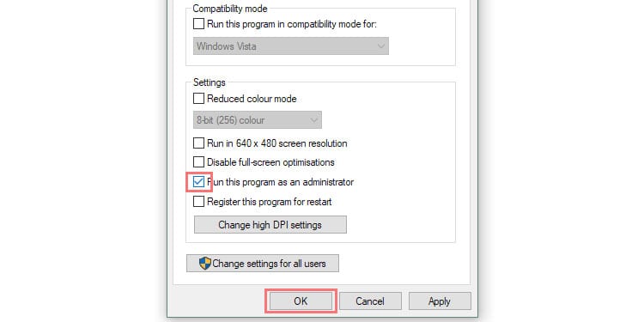Open the Windows Vista compatibility dropdown
Viewport: 644px width, 322px height.
coord(291,46)
